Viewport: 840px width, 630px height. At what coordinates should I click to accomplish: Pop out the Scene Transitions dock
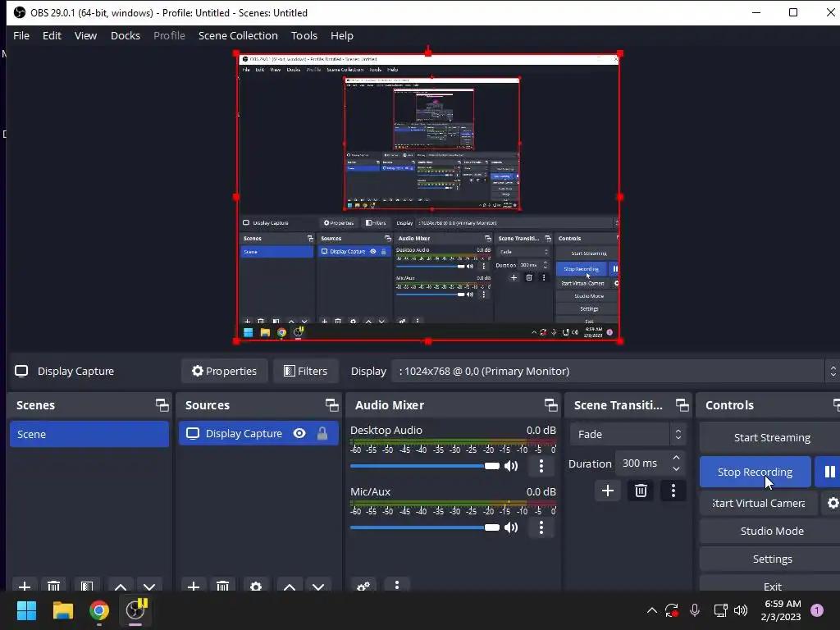(x=682, y=405)
